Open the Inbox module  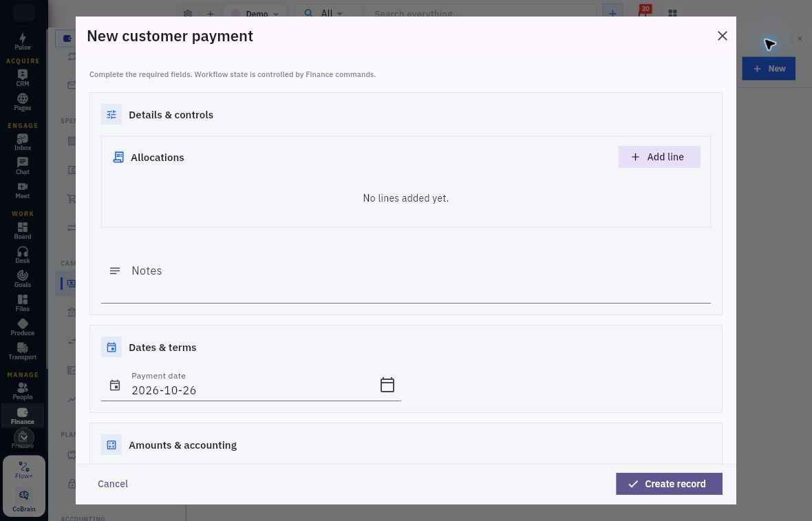pyautogui.click(x=22, y=142)
